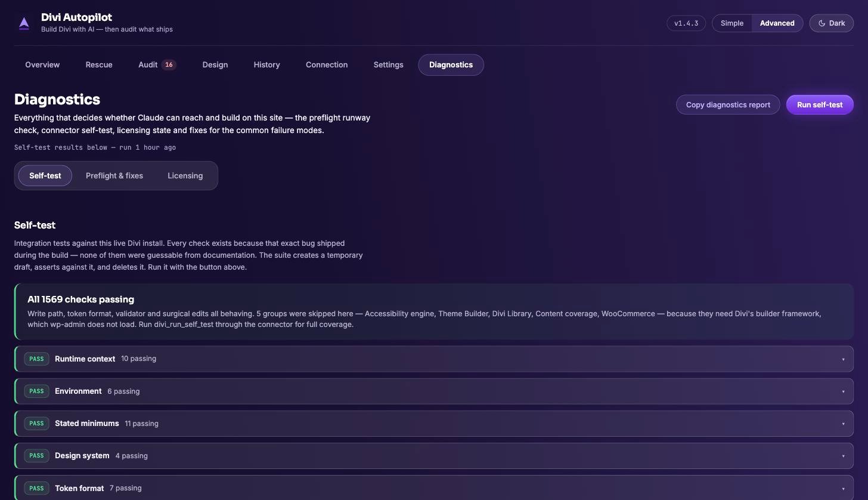Expand the Token format group arrow
Viewport: 868px width, 500px height.
843,488
